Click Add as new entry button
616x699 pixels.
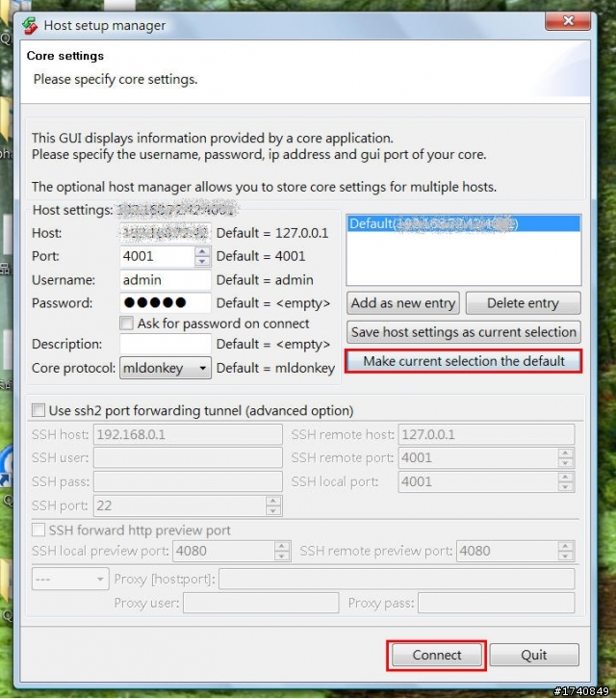403,303
